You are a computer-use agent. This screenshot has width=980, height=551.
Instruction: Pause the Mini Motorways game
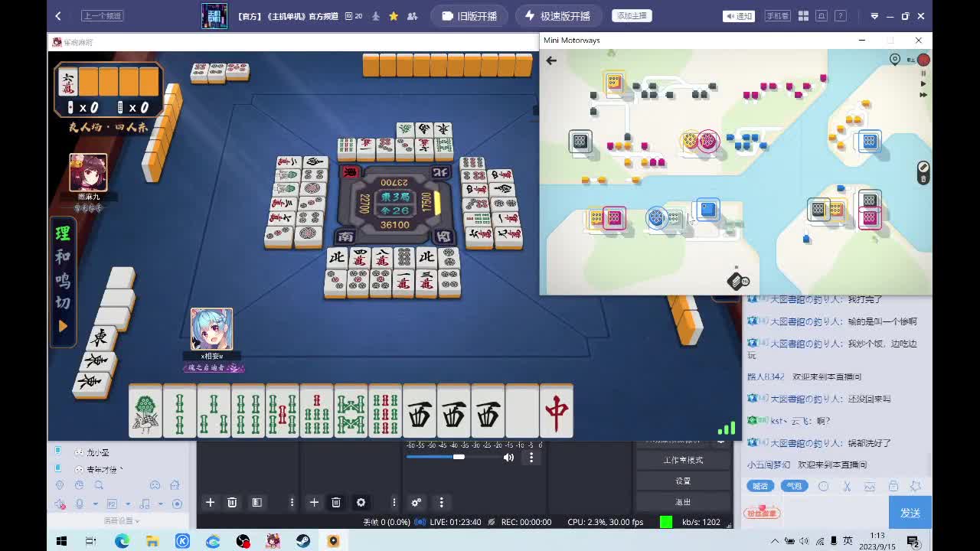(923, 73)
